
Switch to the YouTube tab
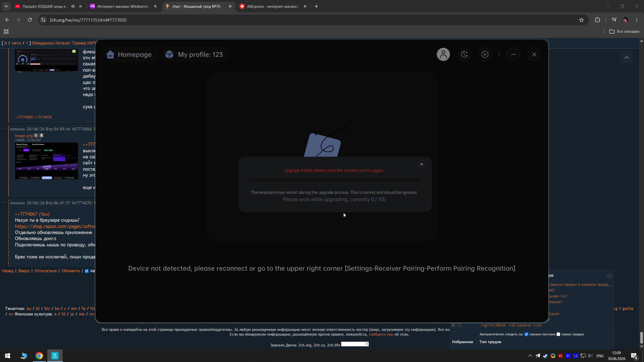[x=45, y=7]
